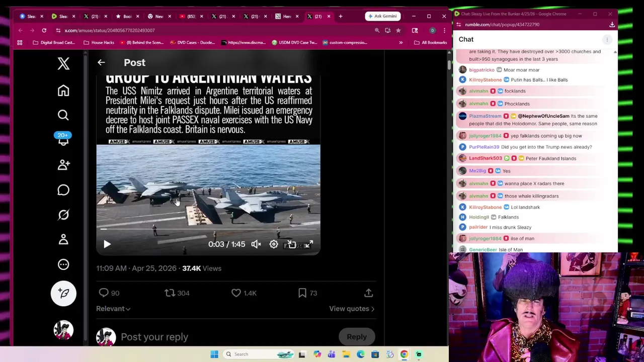The width and height of the screenshot is (644, 362).
Task: Open X Explore search icon
Action: [63, 115]
